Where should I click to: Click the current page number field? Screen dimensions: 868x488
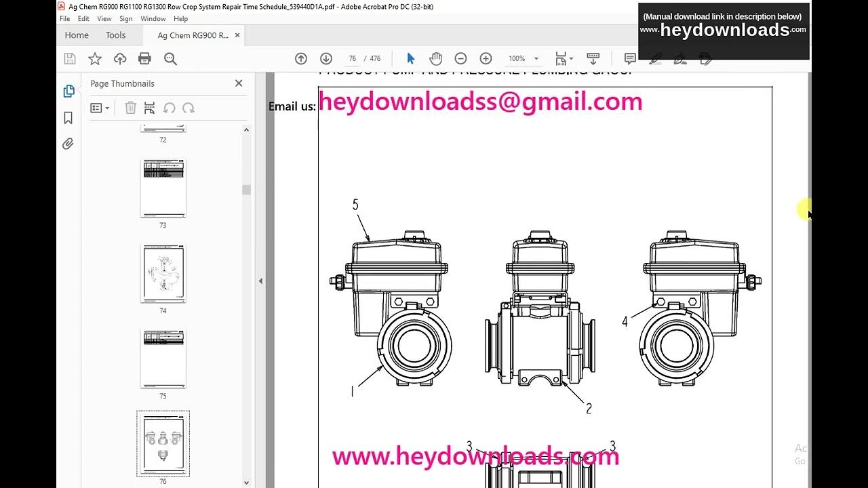pyautogui.click(x=353, y=59)
